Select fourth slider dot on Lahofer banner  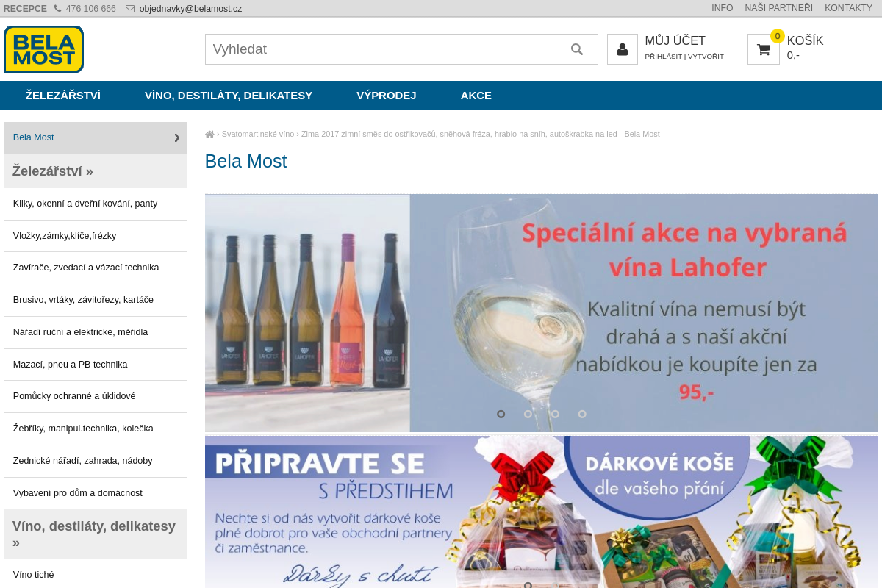coord(582,414)
